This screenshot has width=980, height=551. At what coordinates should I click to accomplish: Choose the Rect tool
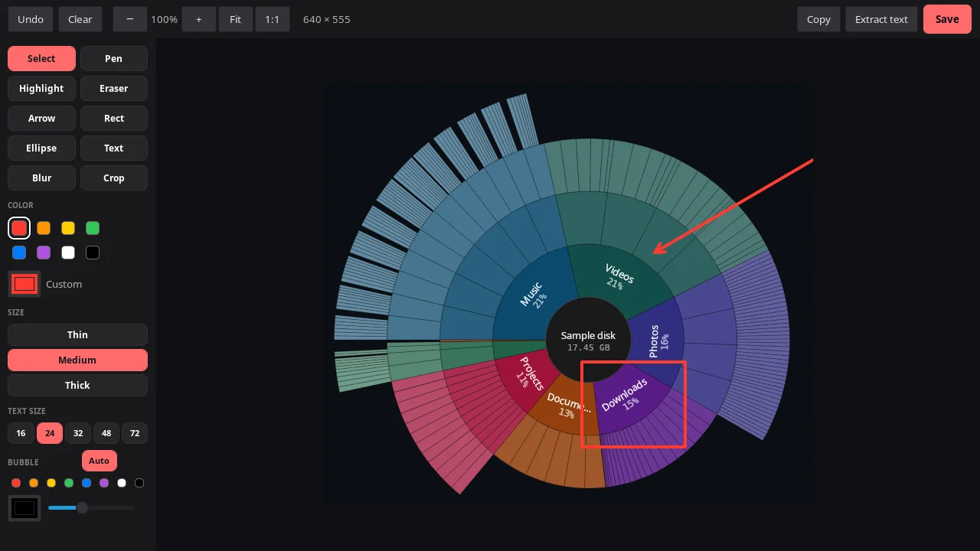[x=114, y=118]
